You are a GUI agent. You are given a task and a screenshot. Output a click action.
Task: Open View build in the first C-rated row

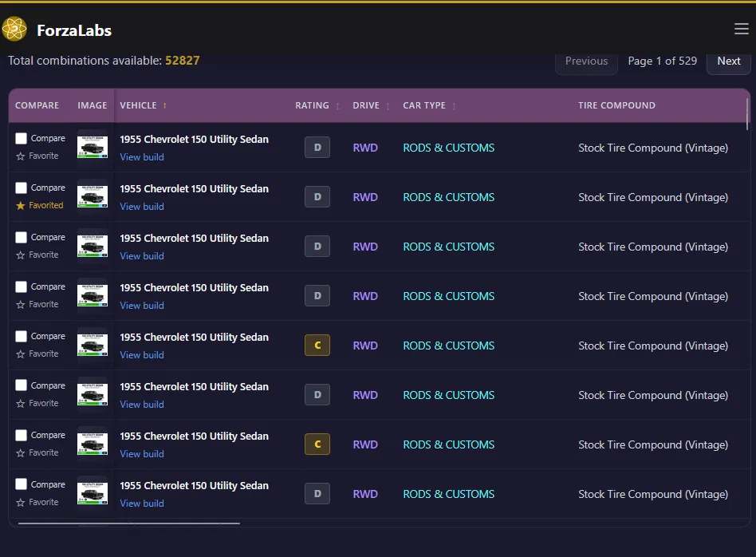click(x=142, y=355)
